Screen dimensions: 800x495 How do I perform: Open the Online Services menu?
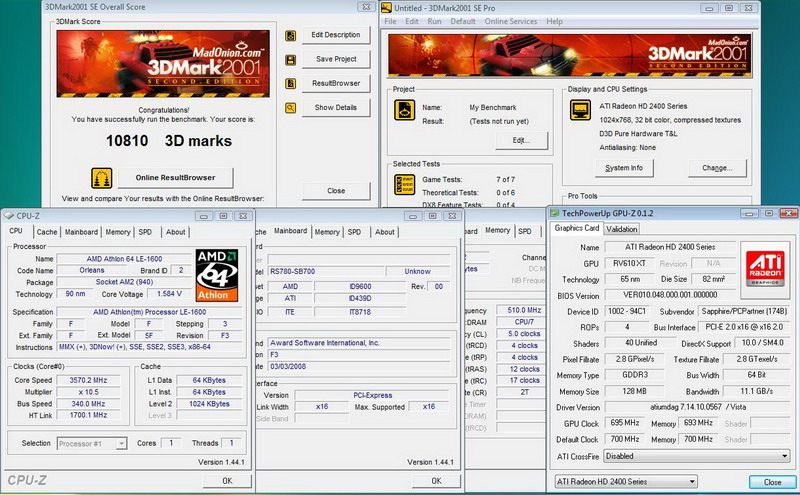pyautogui.click(x=511, y=21)
